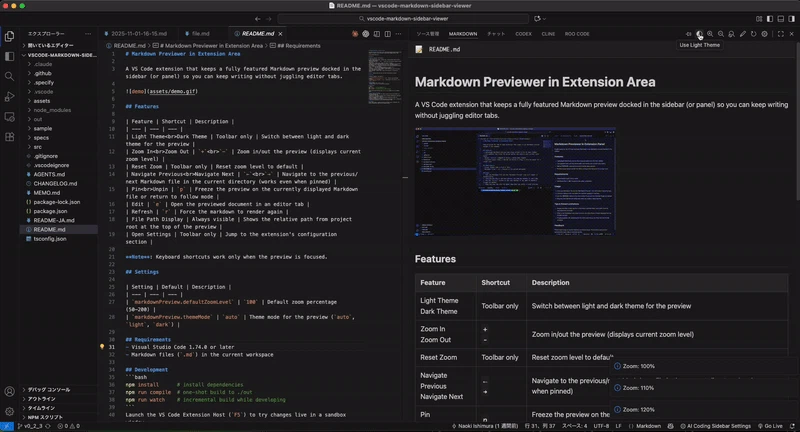Click Notifications bell in status bar
The height and width of the screenshot is (432, 800).
tap(792, 426)
